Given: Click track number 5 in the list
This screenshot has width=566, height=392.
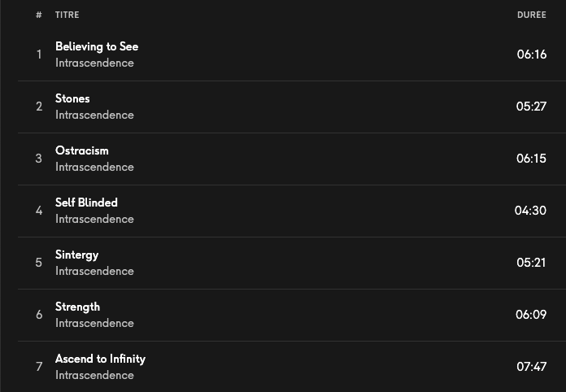Looking at the screenshot, I should (38, 263).
